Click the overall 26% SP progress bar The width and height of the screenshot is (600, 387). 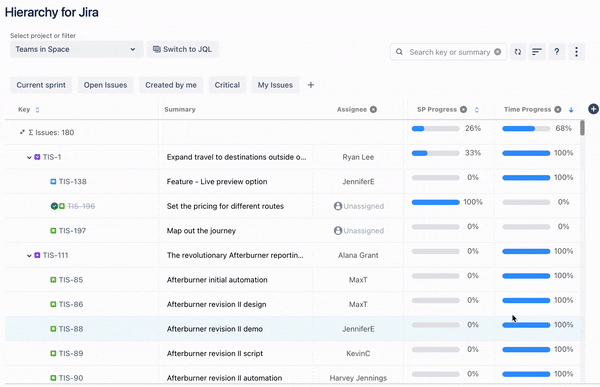(435, 129)
